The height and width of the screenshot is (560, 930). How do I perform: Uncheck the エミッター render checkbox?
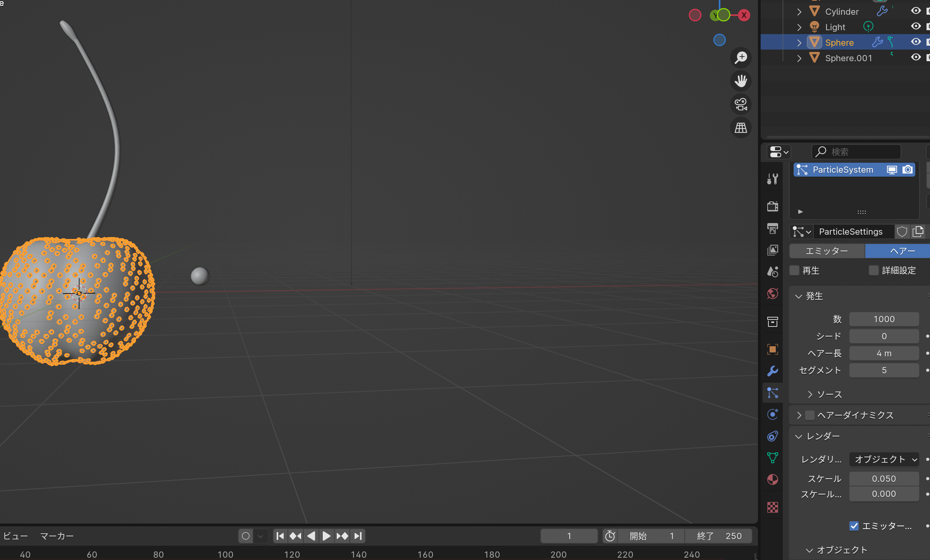854,526
